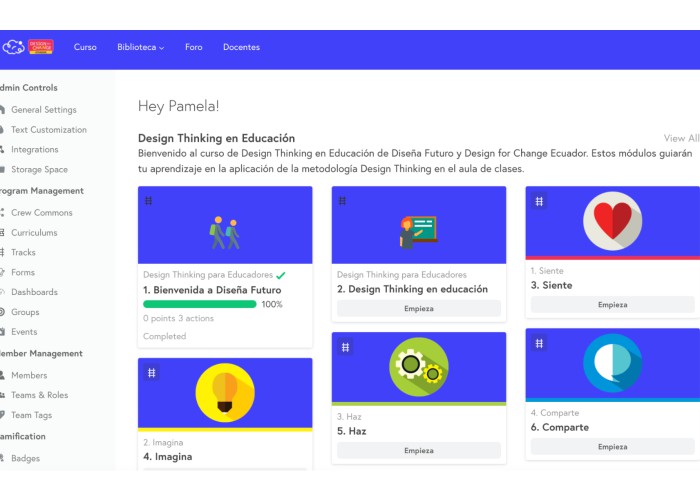Click the yellow lightbulb icon on the Imagina card
This screenshot has width=700, height=500.
click(x=225, y=393)
